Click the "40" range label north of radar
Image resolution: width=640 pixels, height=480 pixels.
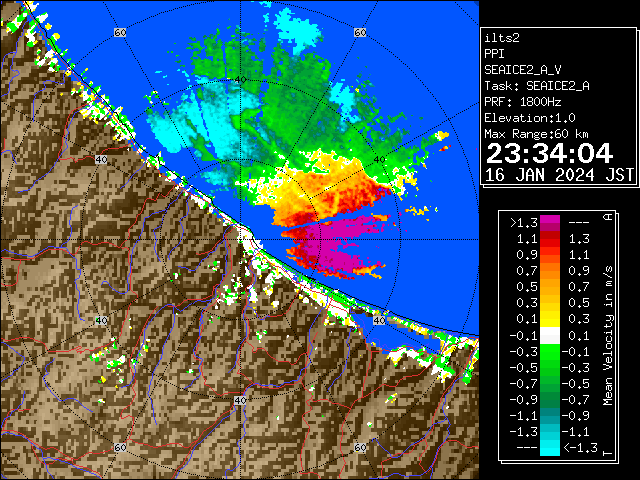click(240, 80)
